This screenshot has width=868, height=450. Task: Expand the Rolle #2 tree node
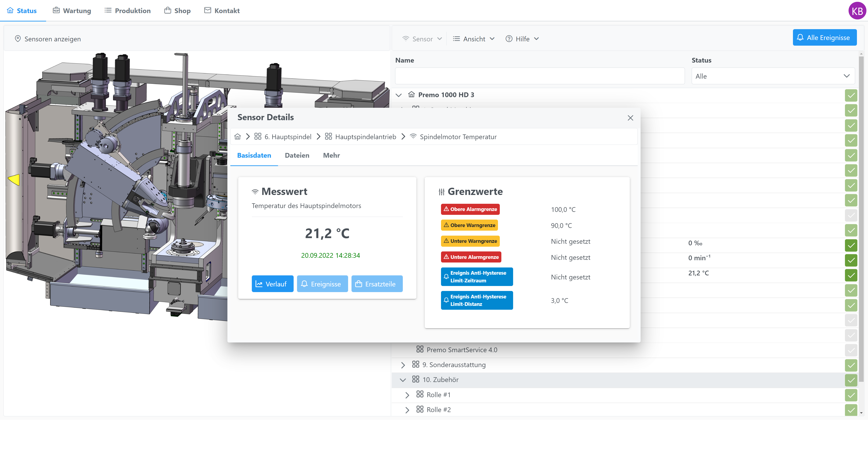407,410
